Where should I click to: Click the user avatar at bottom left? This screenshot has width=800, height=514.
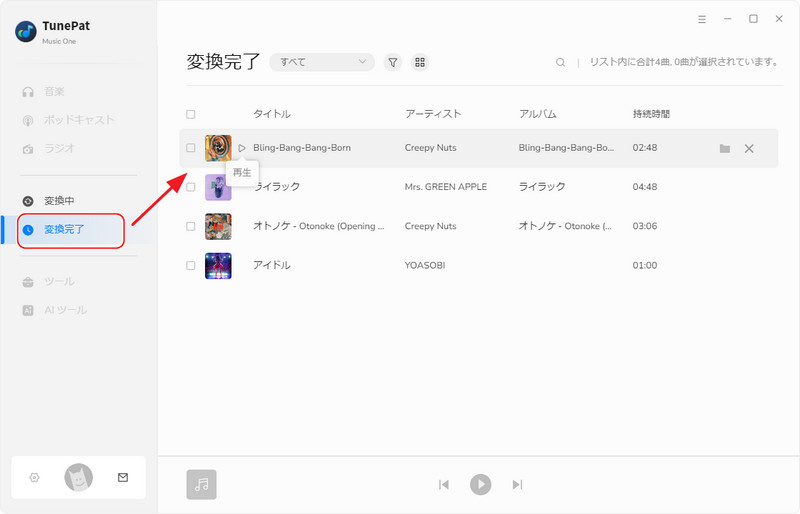[x=79, y=477]
